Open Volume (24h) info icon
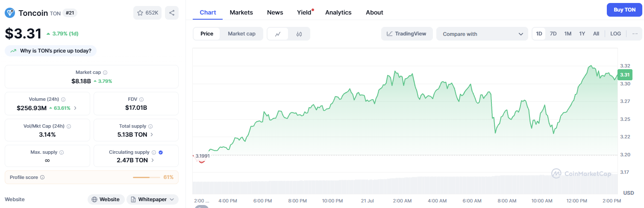 (x=63, y=99)
